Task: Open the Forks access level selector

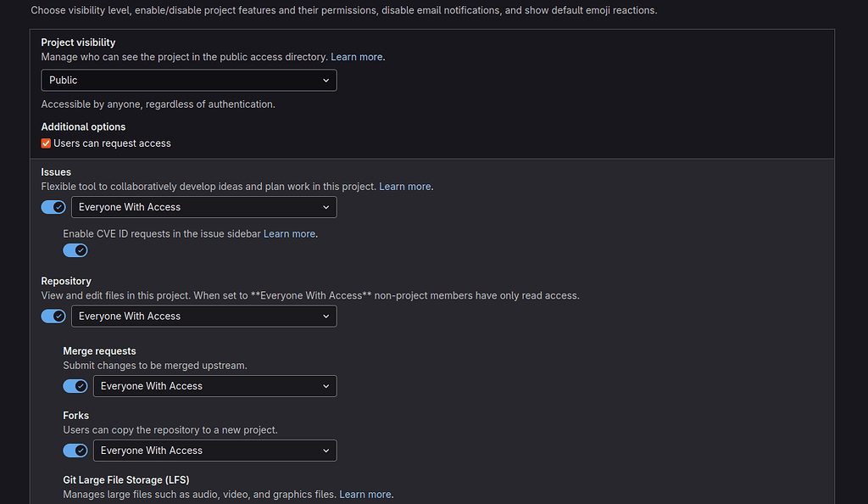Action: (x=214, y=451)
